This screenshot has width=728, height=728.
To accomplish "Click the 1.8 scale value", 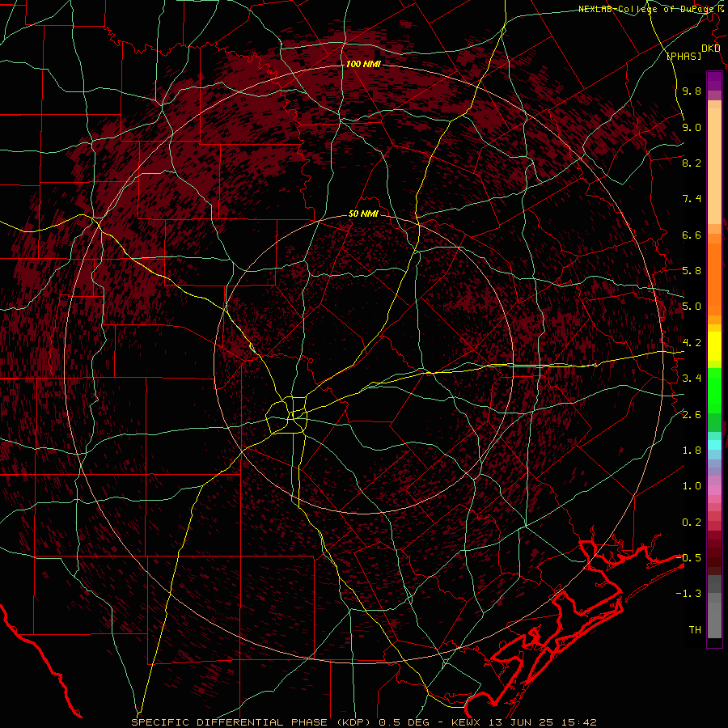I will 692,451.
